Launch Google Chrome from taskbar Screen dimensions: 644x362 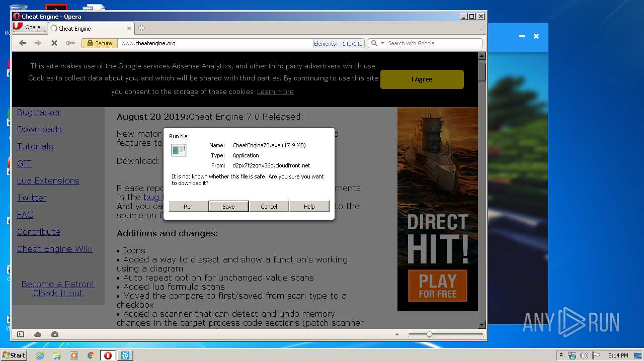tap(91, 355)
